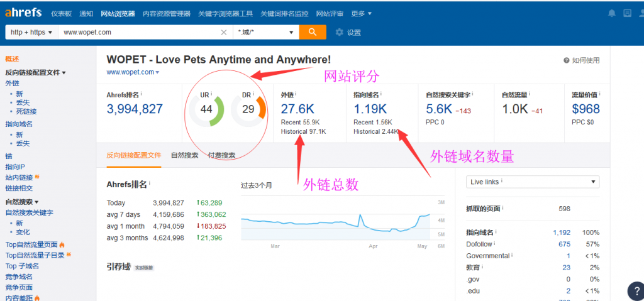644x301 pixels.
Task: Open 内容资源管理器 in top navigation
Action: tap(166, 14)
